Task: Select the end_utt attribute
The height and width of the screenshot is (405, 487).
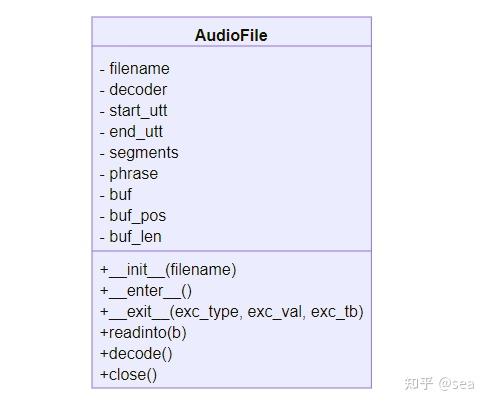Action: pyautogui.click(x=131, y=132)
